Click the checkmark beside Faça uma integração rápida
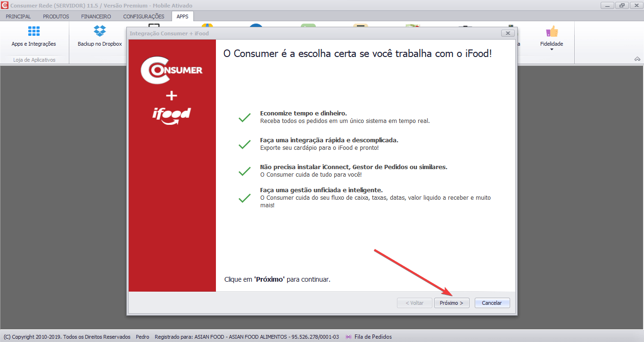This screenshot has width=644, height=342. (x=244, y=143)
